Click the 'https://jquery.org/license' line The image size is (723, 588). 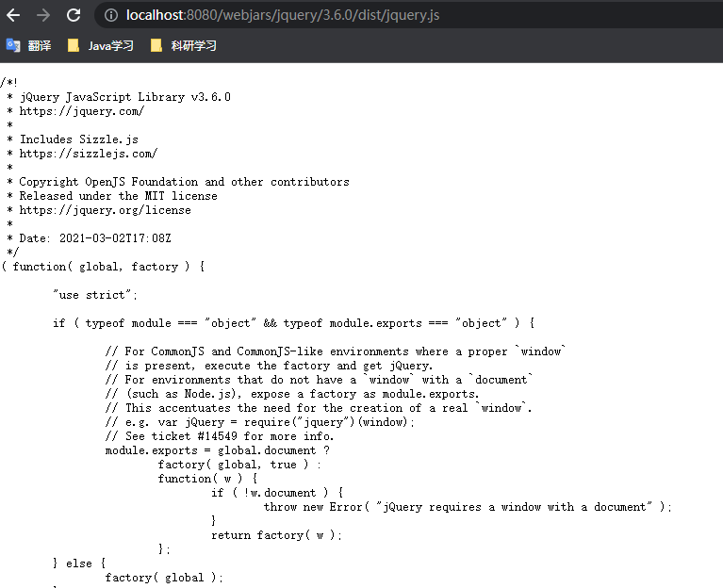coord(106,210)
